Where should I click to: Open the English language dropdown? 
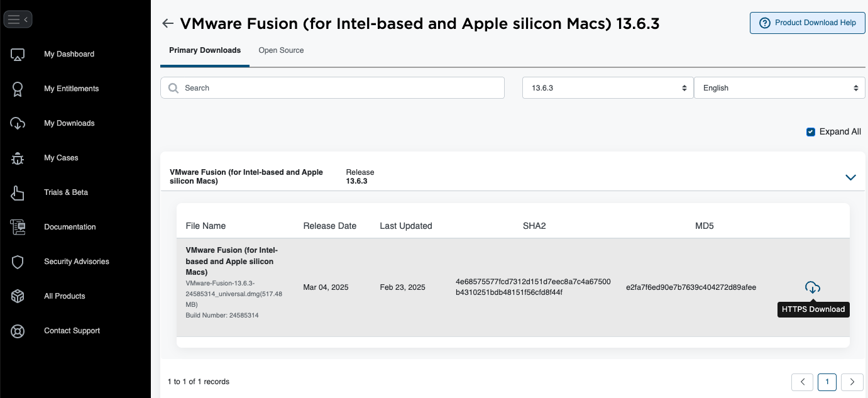tap(779, 88)
